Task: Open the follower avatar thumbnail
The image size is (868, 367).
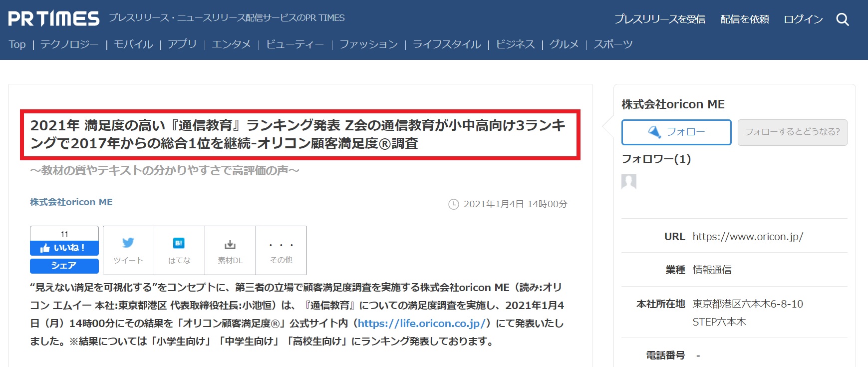Action: tap(629, 182)
